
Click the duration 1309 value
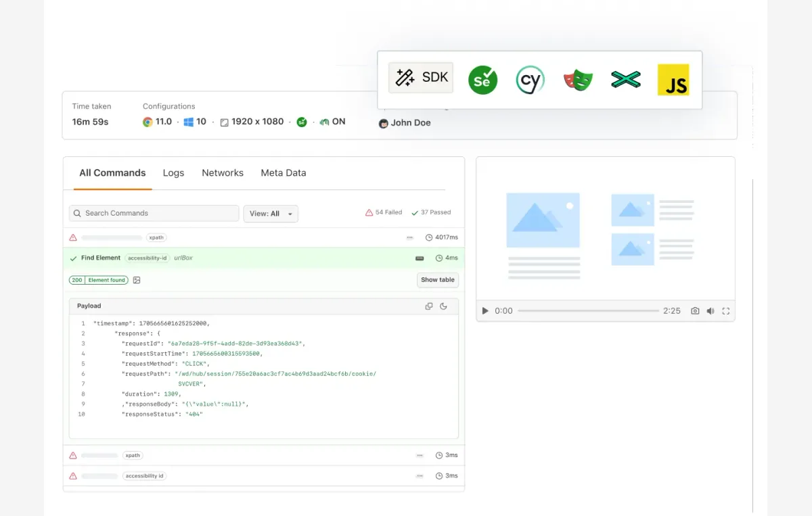[172, 394]
